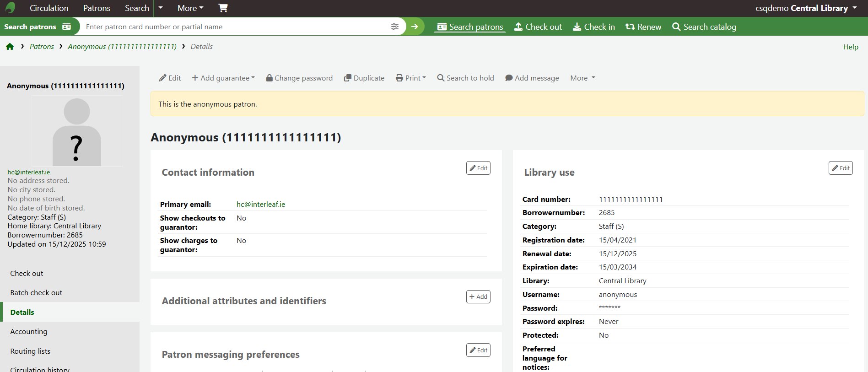Expand the More menu in top navigation
The image size is (868, 372).
[x=190, y=8]
